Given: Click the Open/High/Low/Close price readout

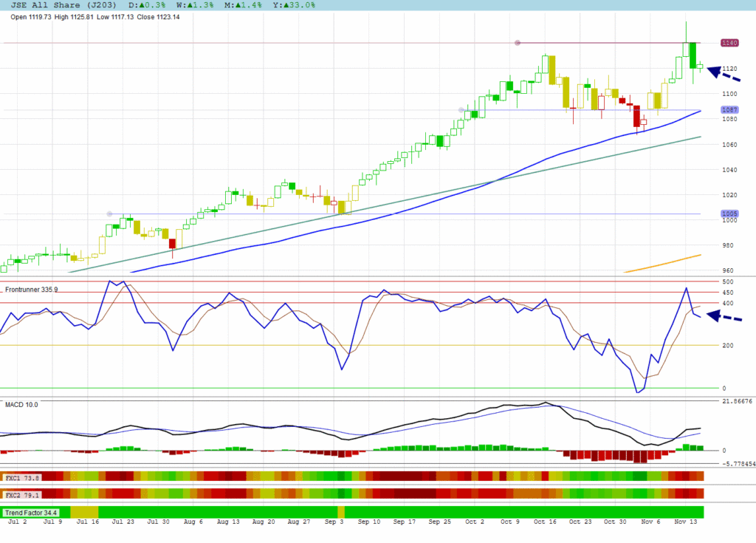Looking at the screenshot, I should (x=94, y=16).
